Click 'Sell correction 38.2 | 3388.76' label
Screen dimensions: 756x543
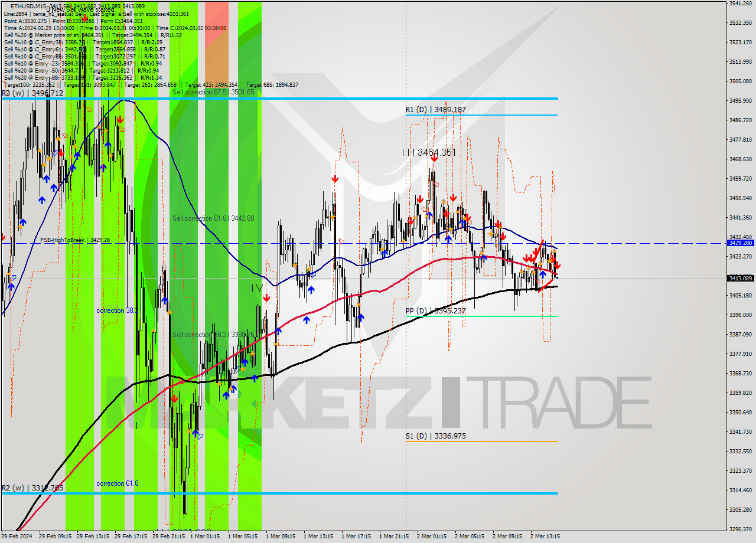[213, 335]
